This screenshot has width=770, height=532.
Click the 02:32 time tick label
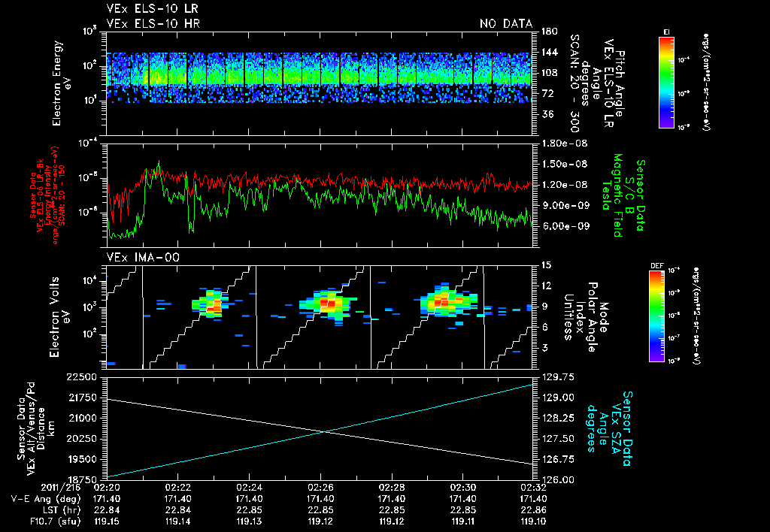[x=534, y=488]
